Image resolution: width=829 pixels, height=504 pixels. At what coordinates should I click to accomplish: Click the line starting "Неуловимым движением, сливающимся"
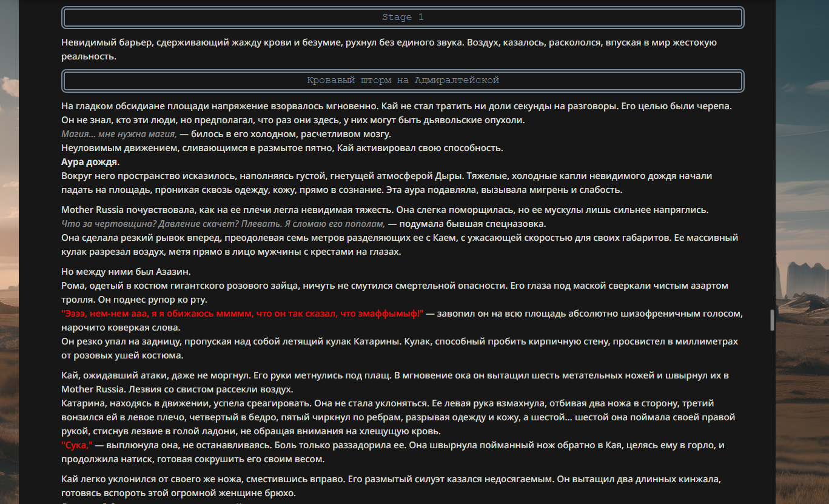(282, 148)
